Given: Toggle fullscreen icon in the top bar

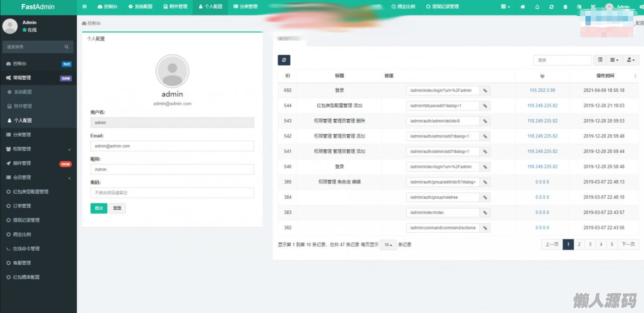Looking at the screenshot, I should 593,7.
